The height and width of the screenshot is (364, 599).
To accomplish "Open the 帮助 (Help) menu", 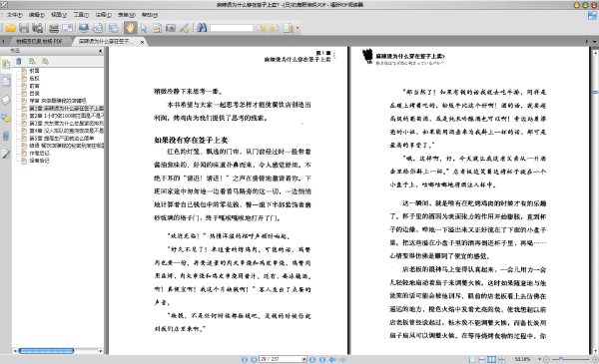I will click(x=150, y=15).
